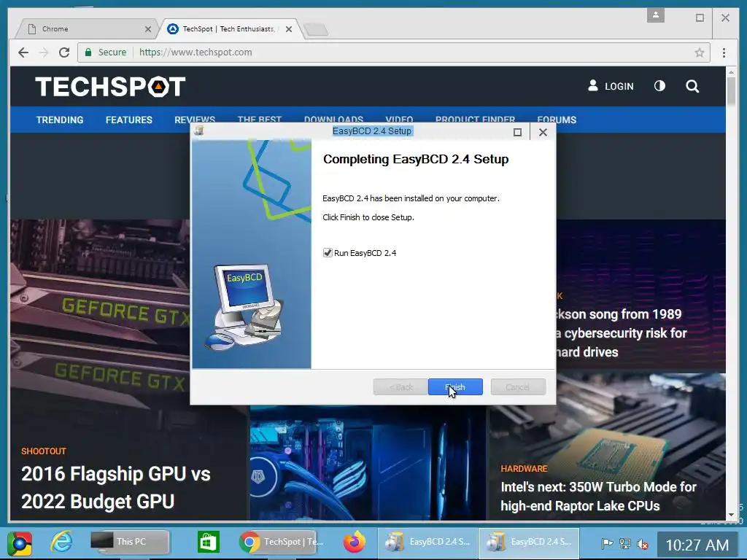747x560 pixels.
Task: Click the blue PC cooling article thumbnail
Action: pyautogui.click(x=368, y=464)
